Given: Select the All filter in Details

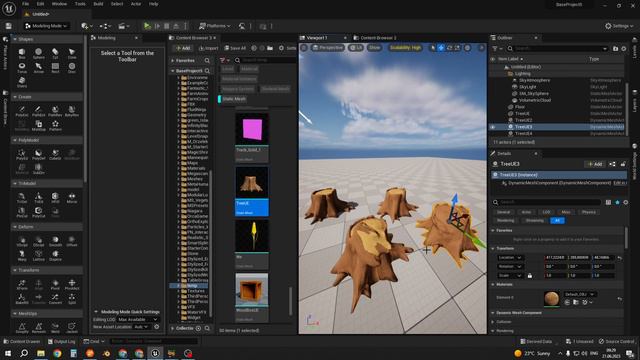Looking at the screenshot, I should point(557,220).
